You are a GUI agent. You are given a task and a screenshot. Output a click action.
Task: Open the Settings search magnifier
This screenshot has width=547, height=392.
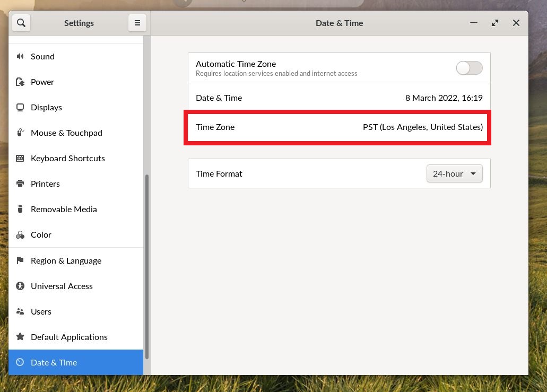(x=21, y=23)
